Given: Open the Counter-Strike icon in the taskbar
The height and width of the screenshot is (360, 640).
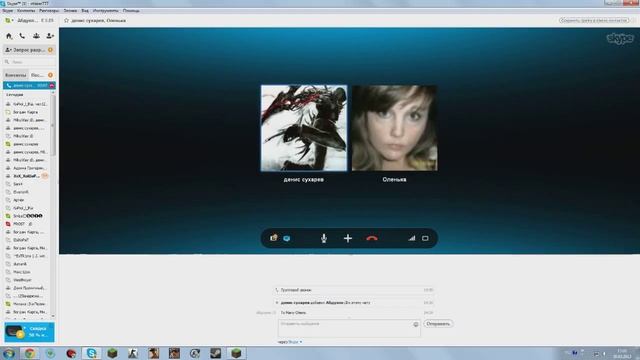Looking at the screenshot, I should click(x=133, y=353).
